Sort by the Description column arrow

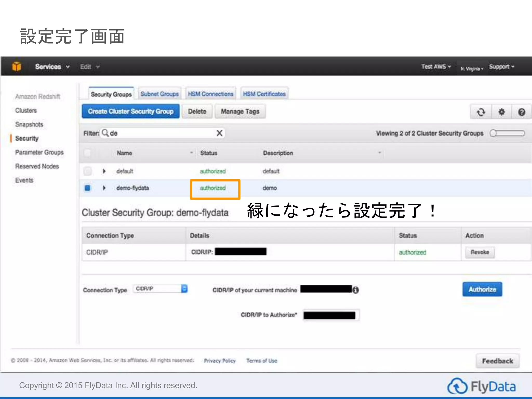(380, 153)
